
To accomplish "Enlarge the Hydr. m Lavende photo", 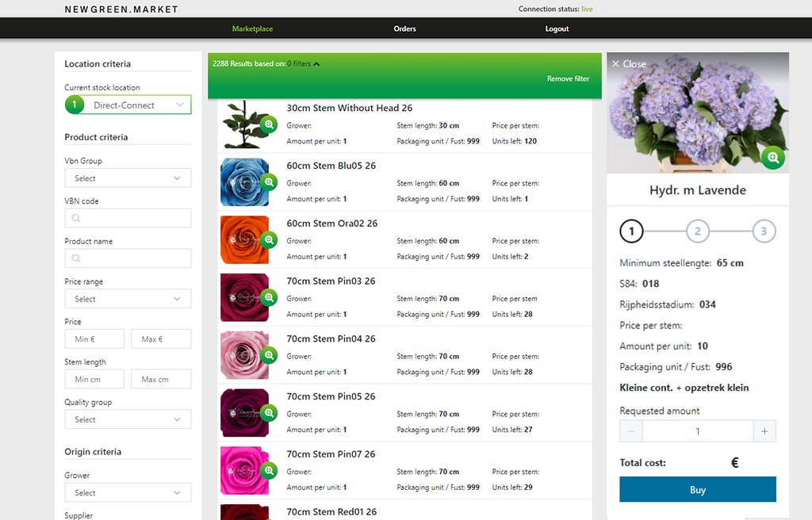I will tap(772, 158).
